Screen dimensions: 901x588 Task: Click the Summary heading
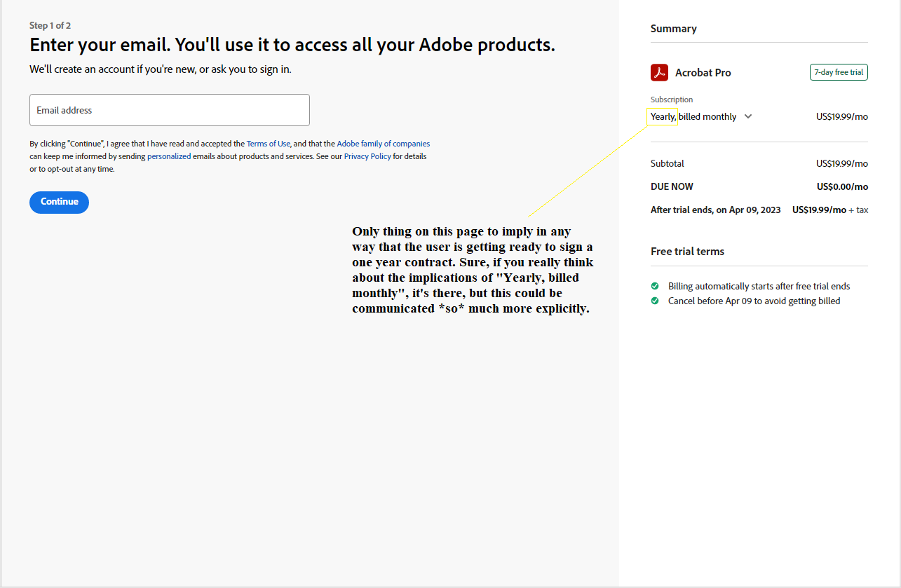click(673, 28)
